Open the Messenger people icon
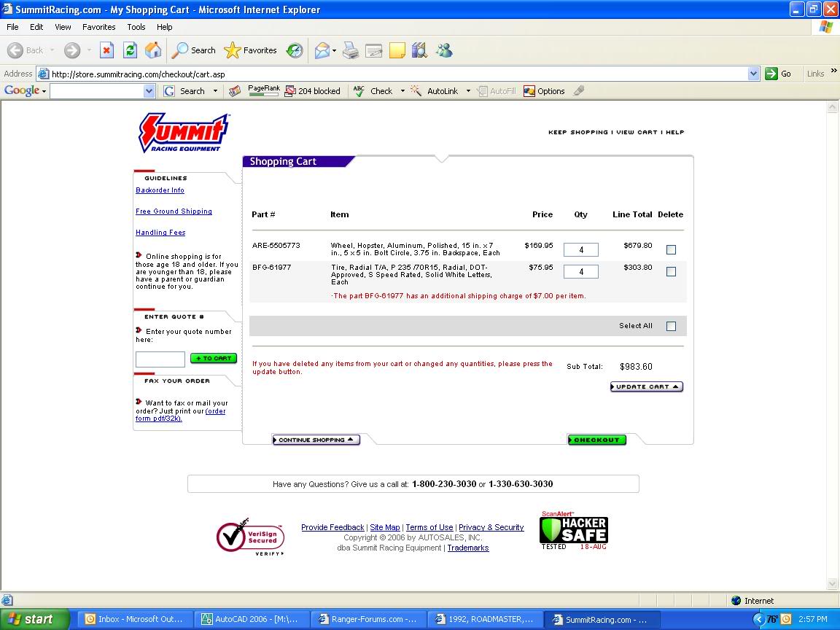 tap(444, 50)
